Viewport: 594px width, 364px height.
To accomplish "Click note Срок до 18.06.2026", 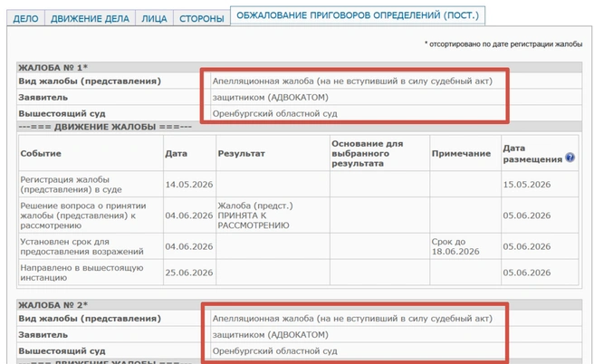I will 455,246.
